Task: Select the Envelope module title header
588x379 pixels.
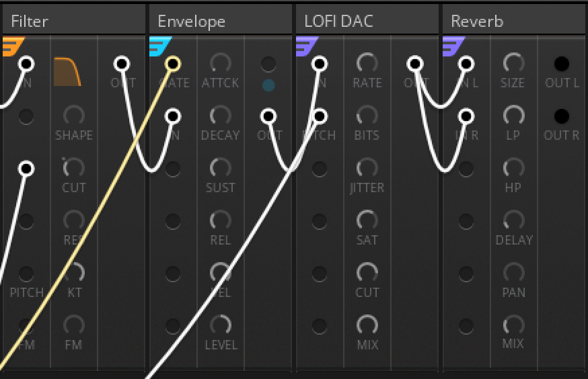Action: click(220, 21)
